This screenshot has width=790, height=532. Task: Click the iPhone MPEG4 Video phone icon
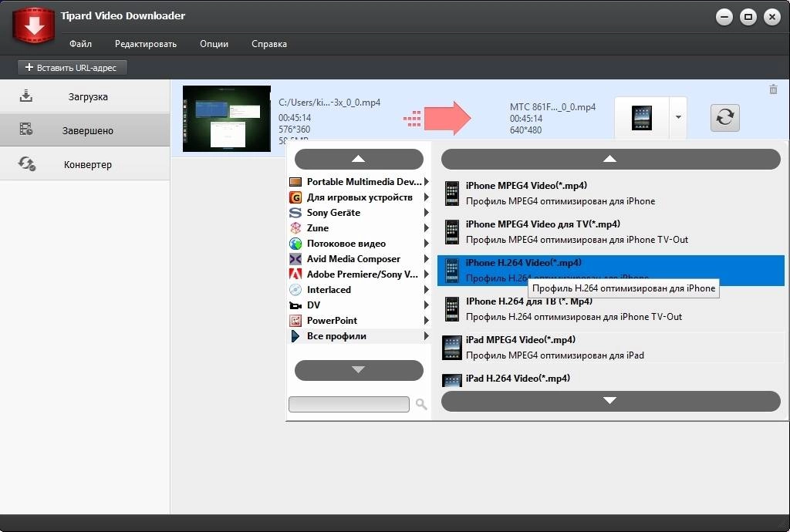point(452,194)
